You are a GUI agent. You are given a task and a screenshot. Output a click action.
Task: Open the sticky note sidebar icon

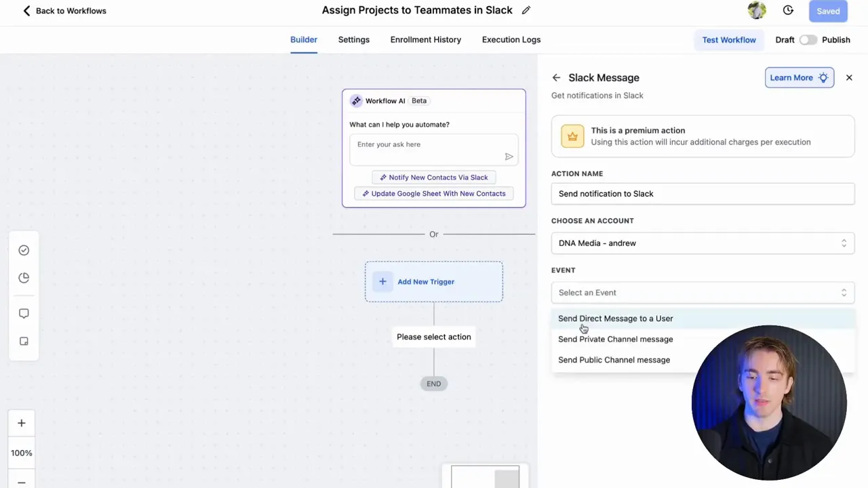click(24, 342)
